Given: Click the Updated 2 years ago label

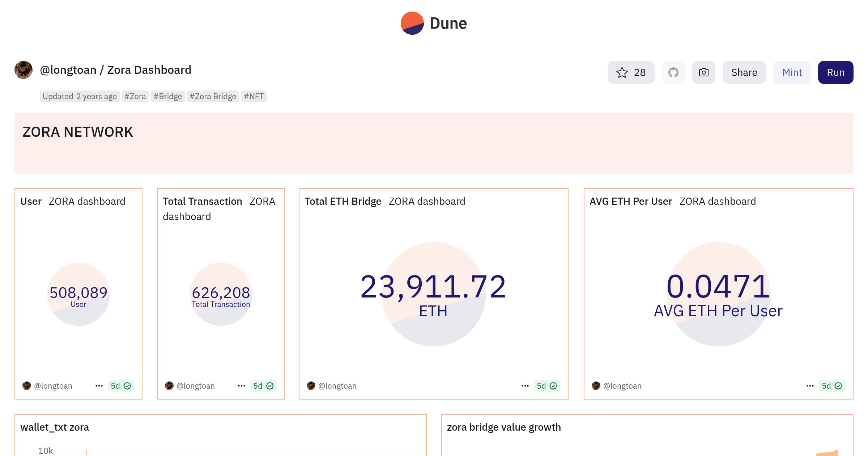Looking at the screenshot, I should click(x=80, y=96).
